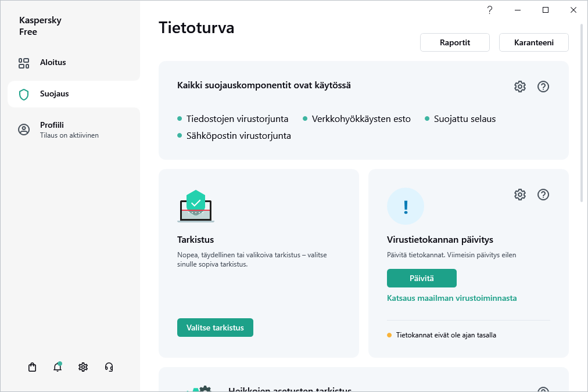Open the store shopping bag icon
588x392 pixels.
pos(32,366)
